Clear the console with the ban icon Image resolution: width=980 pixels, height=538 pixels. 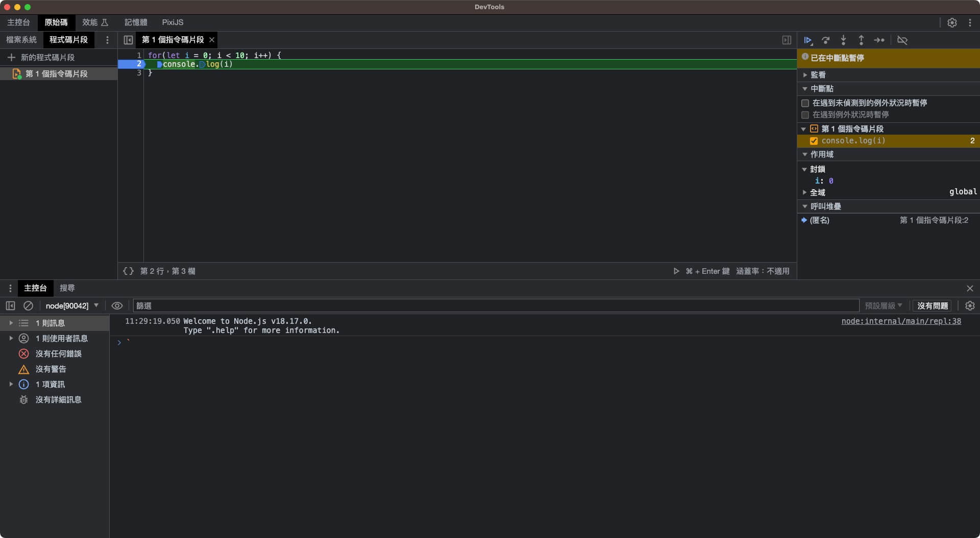(28, 305)
